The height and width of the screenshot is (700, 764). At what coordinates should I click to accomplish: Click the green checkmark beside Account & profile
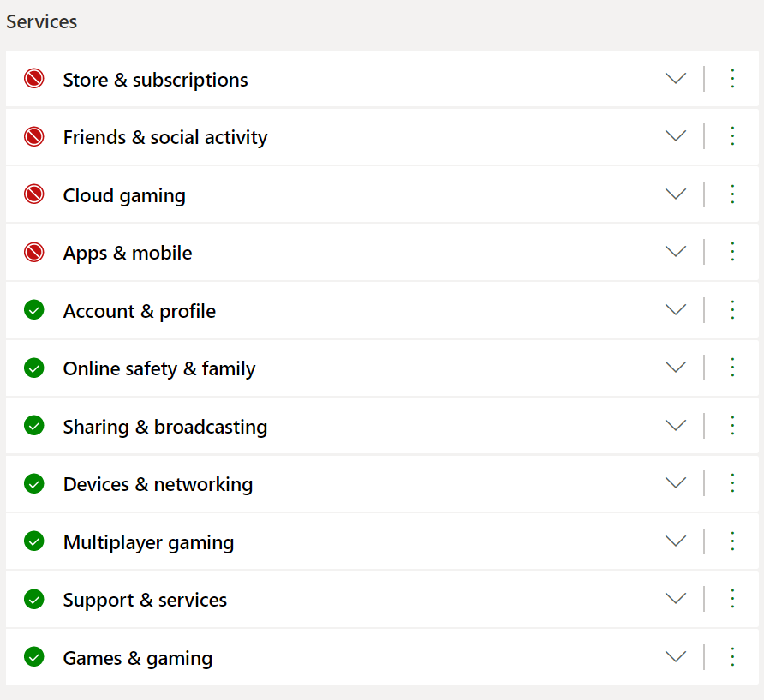(x=34, y=310)
